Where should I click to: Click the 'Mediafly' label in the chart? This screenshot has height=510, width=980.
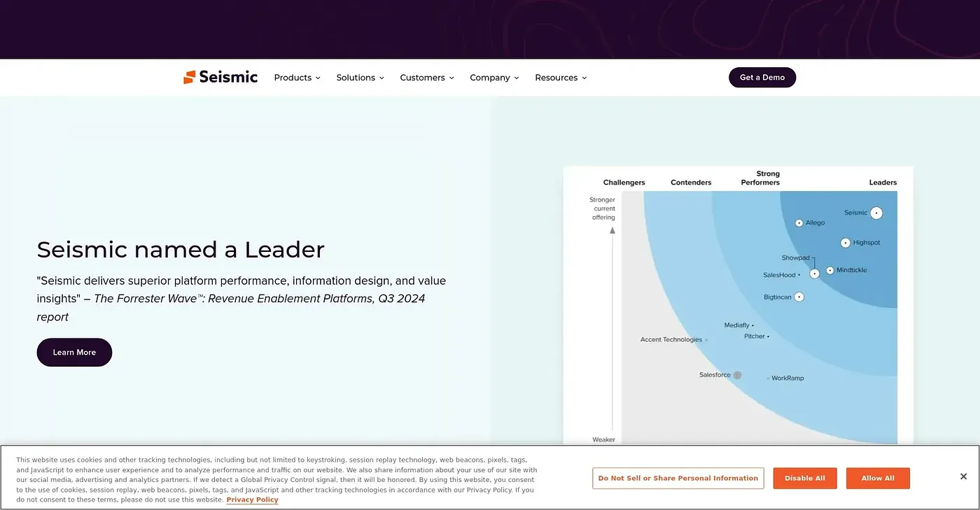tap(737, 325)
